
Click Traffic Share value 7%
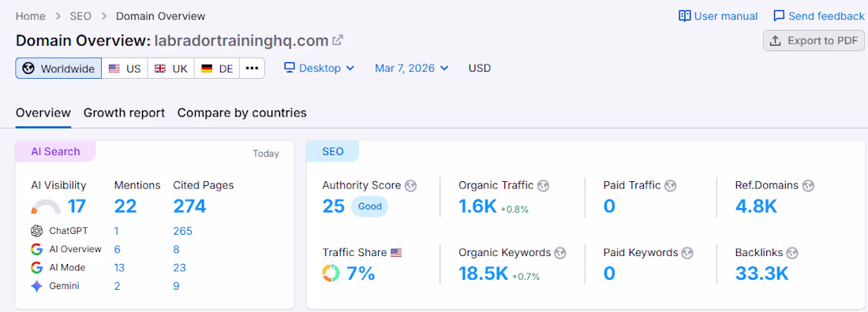[361, 273]
